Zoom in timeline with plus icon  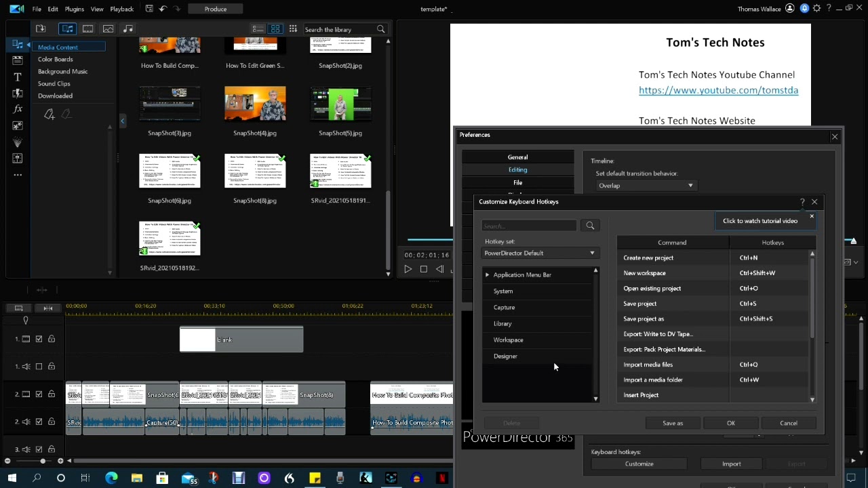click(59, 461)
